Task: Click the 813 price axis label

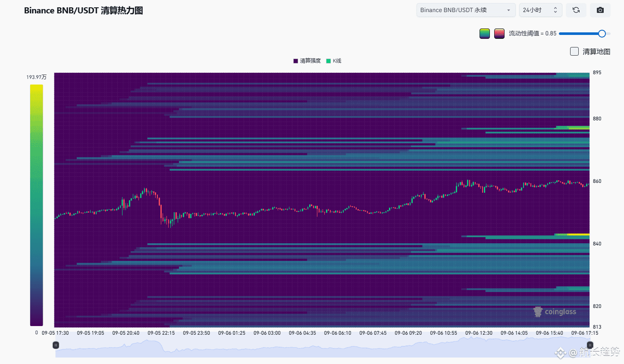Action: tap(597, 327)
